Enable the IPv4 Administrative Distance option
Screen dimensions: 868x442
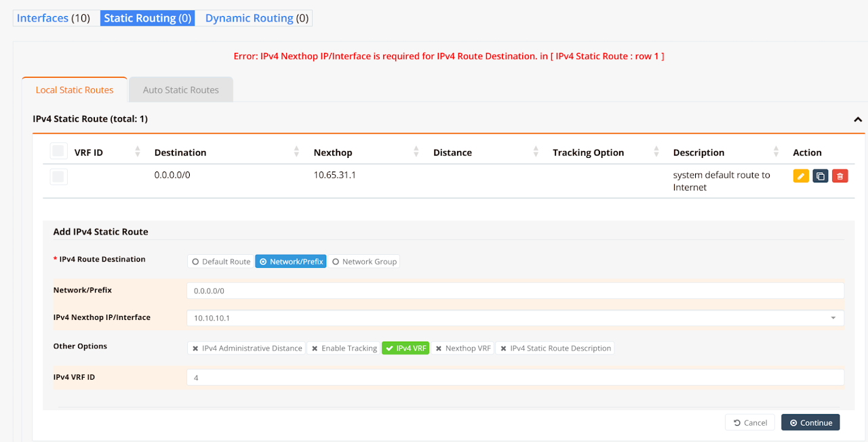pyautogui.click(x=247, y=348)
